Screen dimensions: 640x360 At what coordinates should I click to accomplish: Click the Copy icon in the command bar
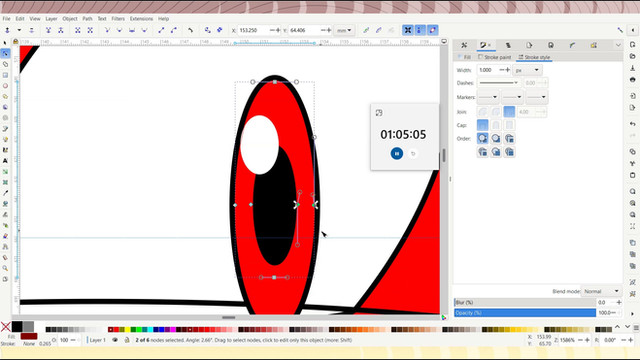point(633,152)
